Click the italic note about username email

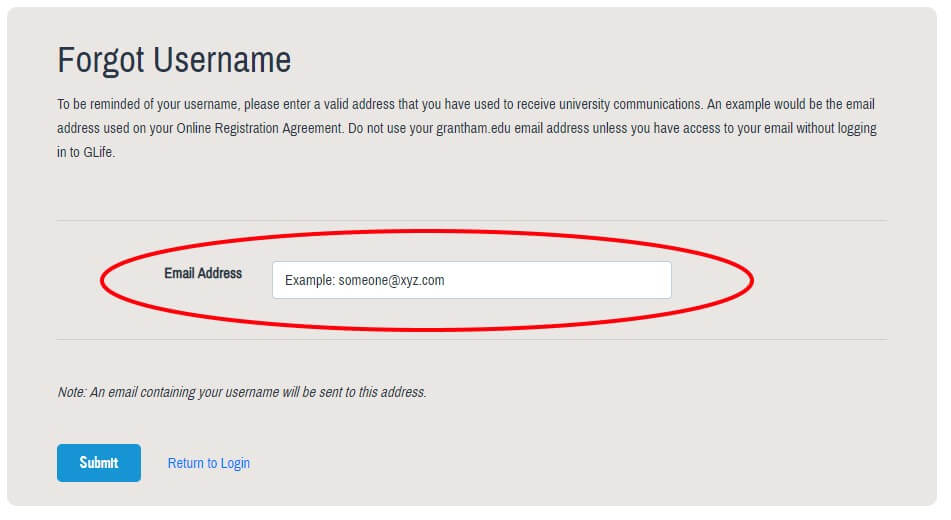coord(242,392)
